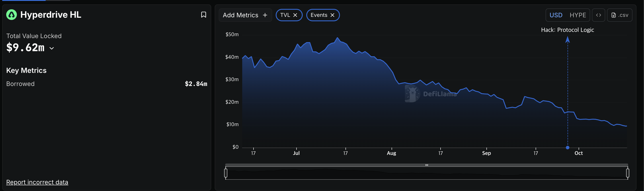Image resolution: width=644 pixels, height=191 pixels.
Task: Open the Report incorrect data link
Action: click(x=37, y=182)
